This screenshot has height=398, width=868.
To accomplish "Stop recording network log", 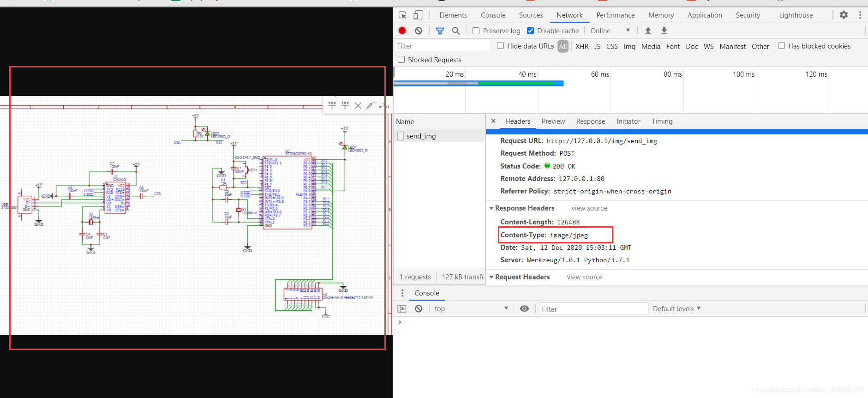I will (x=402, y=30).
